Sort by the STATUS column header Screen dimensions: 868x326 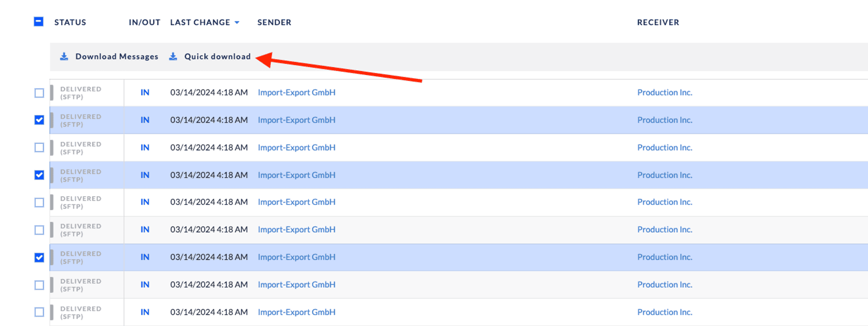click(x=70, y=22)
